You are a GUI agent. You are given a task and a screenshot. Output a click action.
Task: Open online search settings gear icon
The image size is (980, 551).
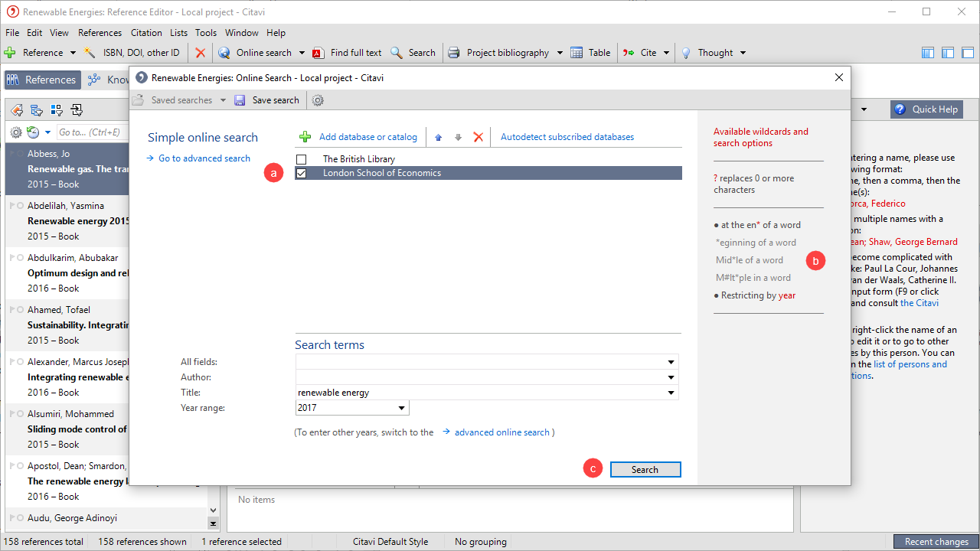click(318, 100)
